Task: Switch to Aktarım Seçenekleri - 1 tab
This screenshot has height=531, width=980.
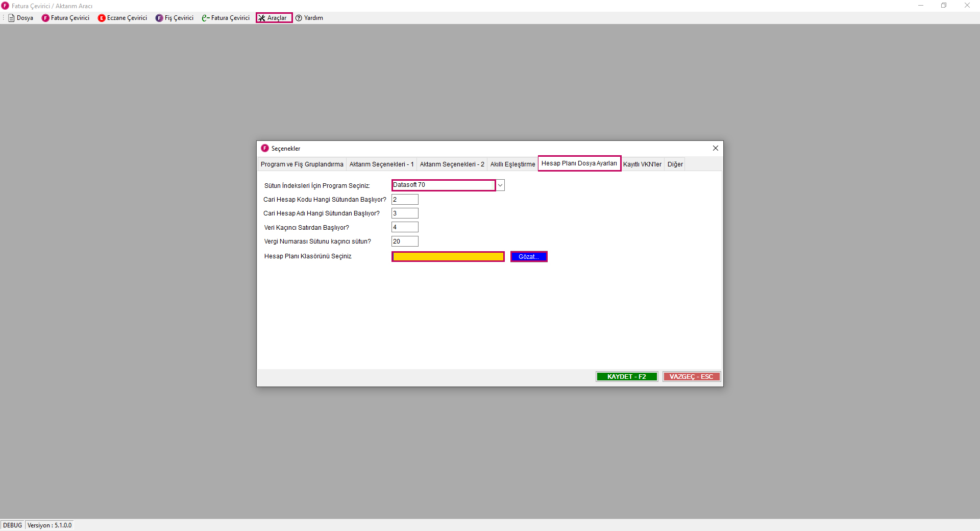Action: [x=381, y=164]
